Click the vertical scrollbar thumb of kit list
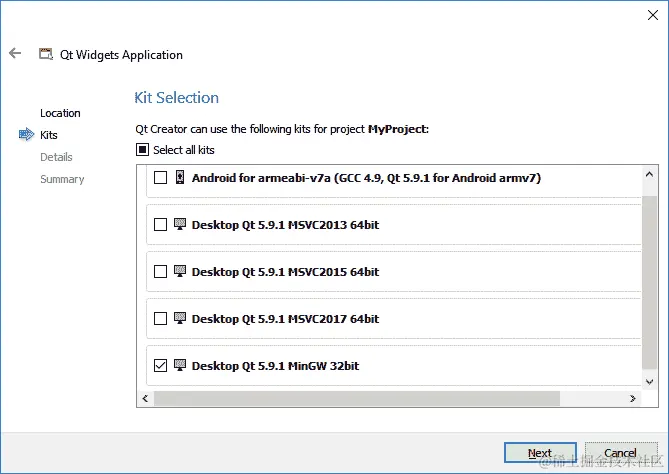669x474 pixels. pos(649,282)
